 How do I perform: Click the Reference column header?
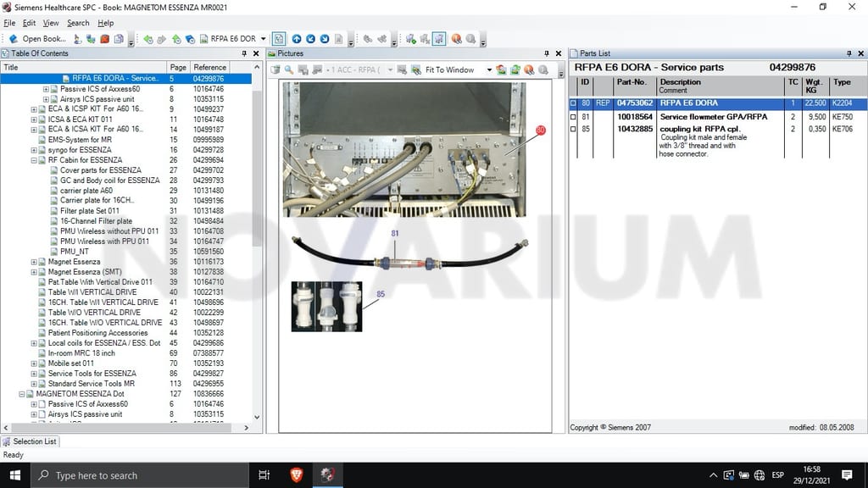point(210,68)
